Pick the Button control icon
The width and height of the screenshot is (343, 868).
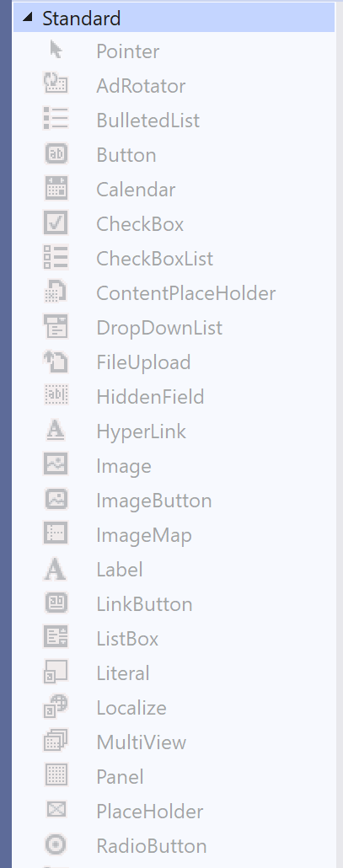tap(56, 154)
